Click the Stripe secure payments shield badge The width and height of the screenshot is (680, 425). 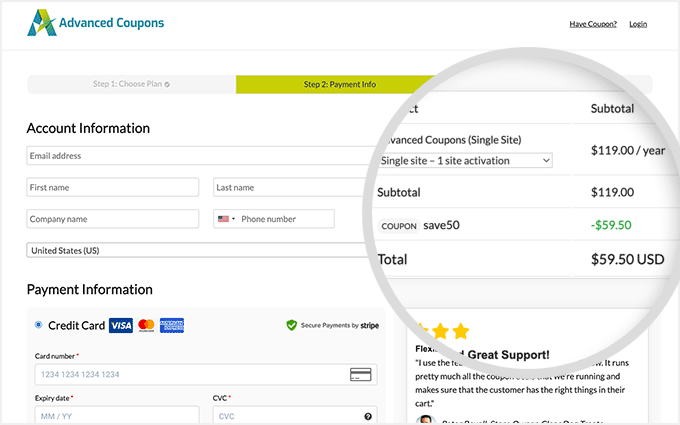point(292,325)
